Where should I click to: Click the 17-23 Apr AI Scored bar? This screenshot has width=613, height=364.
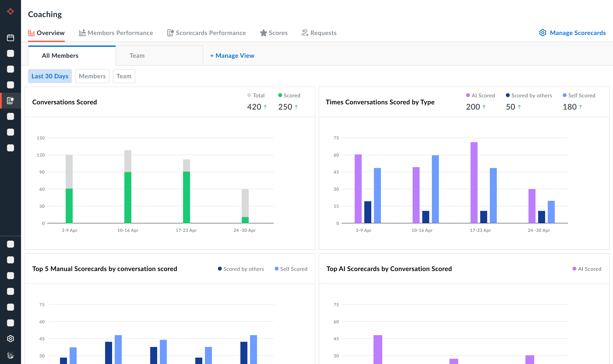pyautogui.click(x=474, y=182)
